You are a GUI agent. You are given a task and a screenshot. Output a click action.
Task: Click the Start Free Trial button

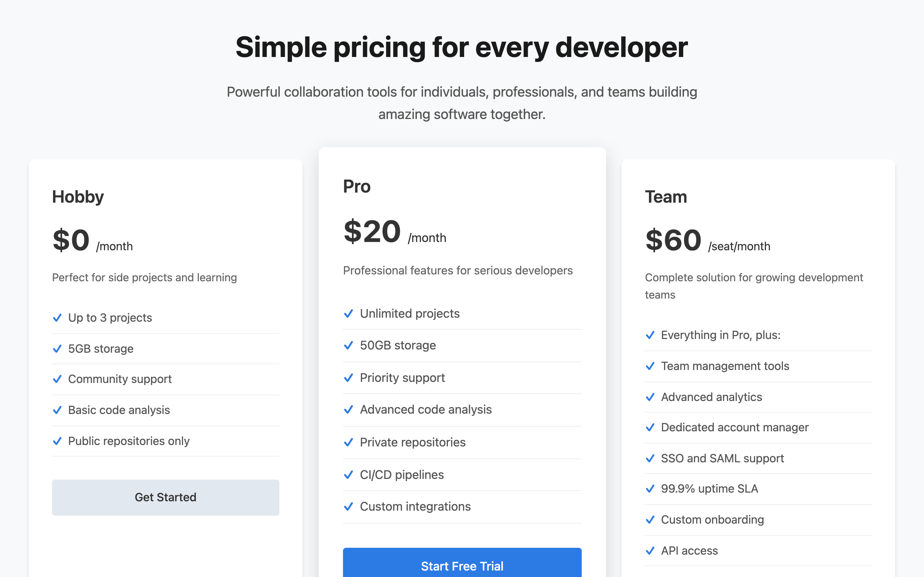(x=462, y=563)
